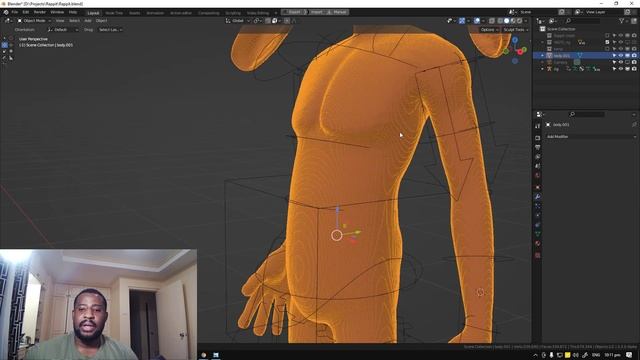Open the Tool properties tab

coord(538,126)
